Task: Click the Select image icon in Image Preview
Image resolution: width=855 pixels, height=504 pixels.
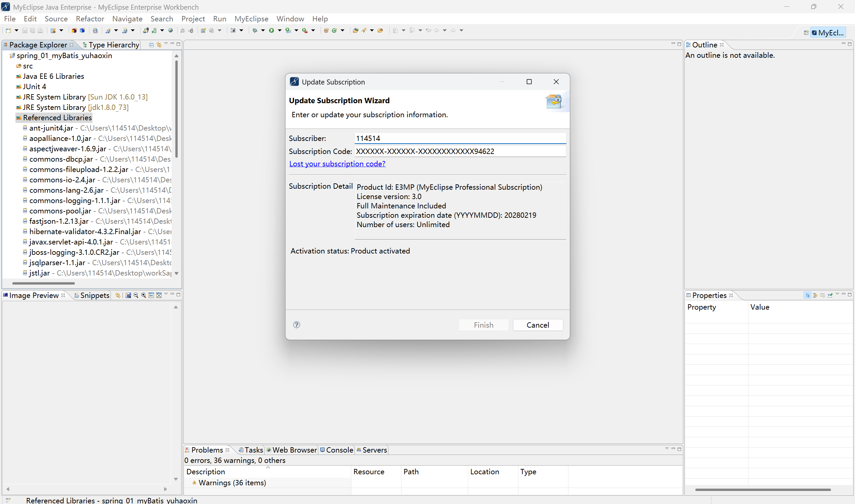Action: (128, 295)
